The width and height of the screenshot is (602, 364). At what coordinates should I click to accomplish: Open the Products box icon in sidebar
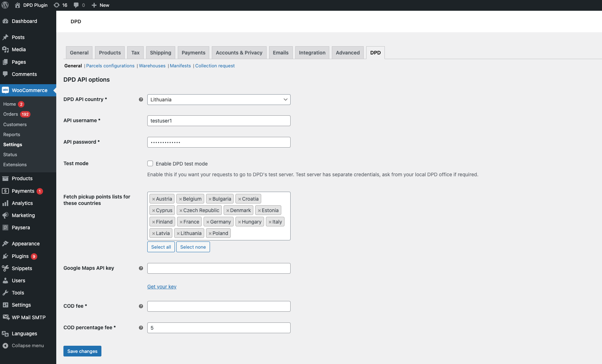(x=5, y=178)
